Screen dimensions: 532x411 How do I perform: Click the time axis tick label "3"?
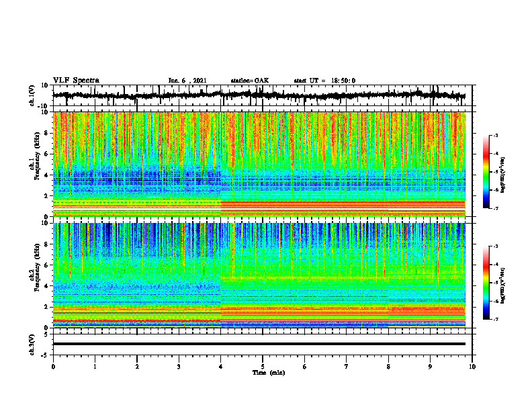[179, 367]
